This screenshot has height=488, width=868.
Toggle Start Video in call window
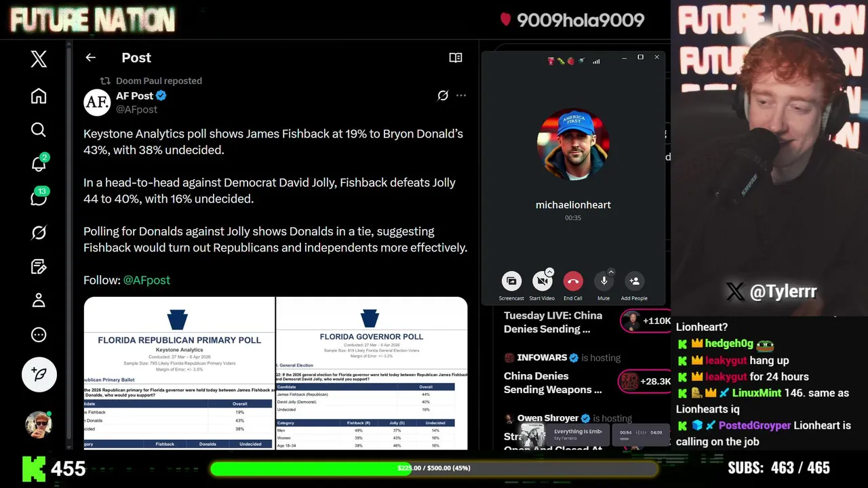(541, 281)
